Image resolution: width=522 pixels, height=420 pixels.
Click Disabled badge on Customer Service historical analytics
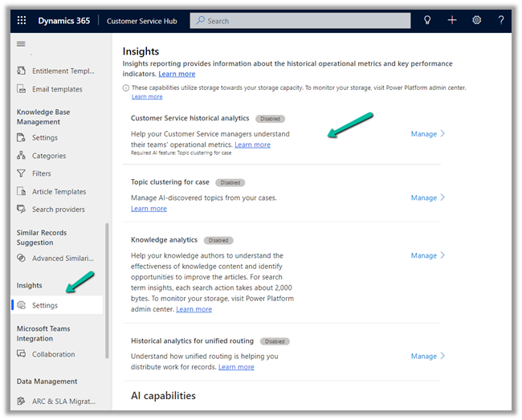[x=271, y=119]
